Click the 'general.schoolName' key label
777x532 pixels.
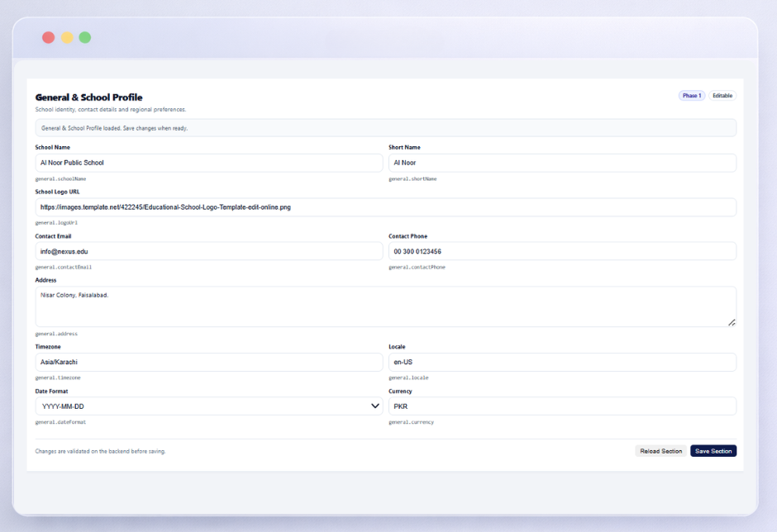pos(60,178)
